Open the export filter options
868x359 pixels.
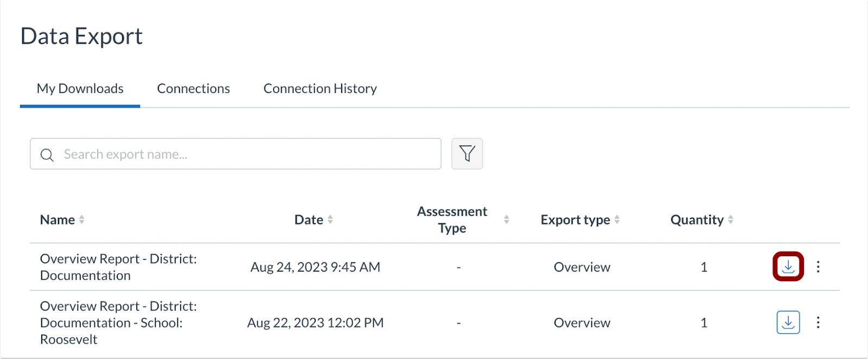click(467, 154)
